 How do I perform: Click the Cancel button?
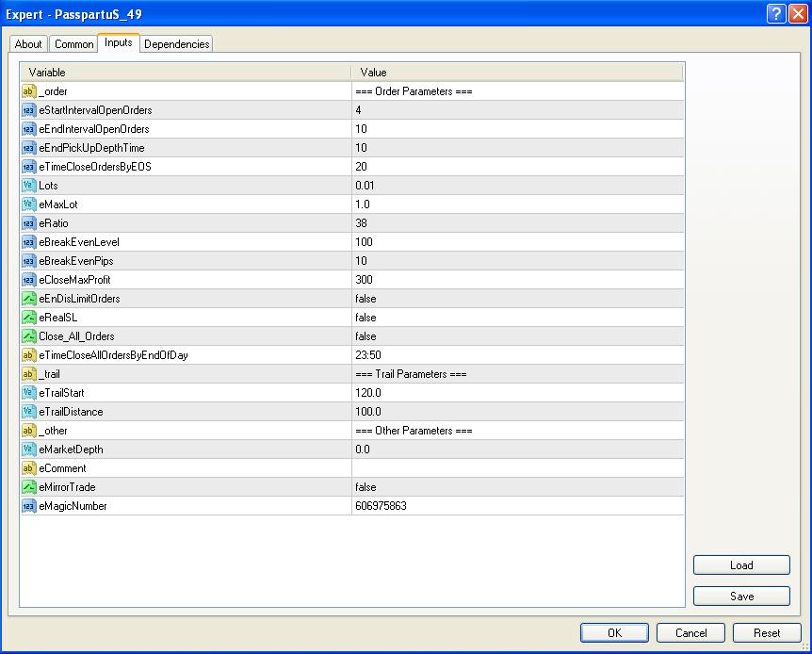(x=690, y=632)
